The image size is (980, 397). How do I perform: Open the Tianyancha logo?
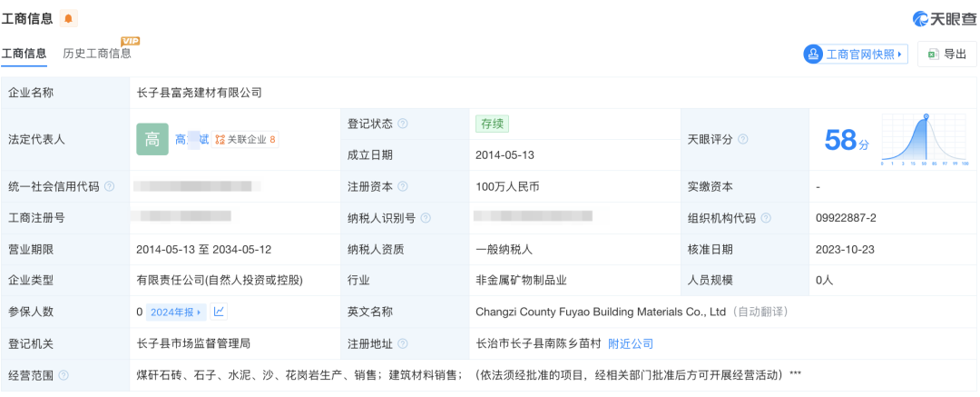click(945, 19)
